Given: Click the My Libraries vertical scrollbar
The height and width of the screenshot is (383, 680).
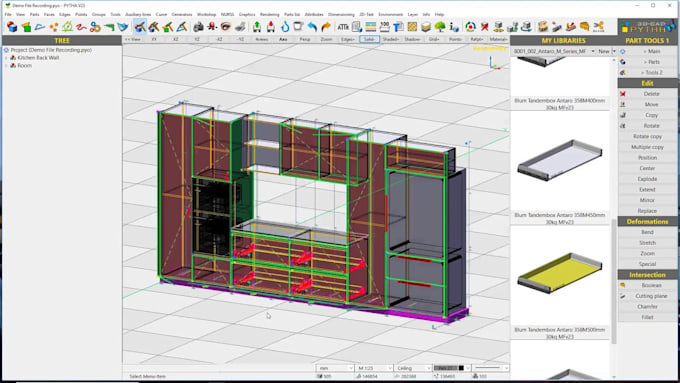Looking at the screenshot, I should [x=614, y=281].
